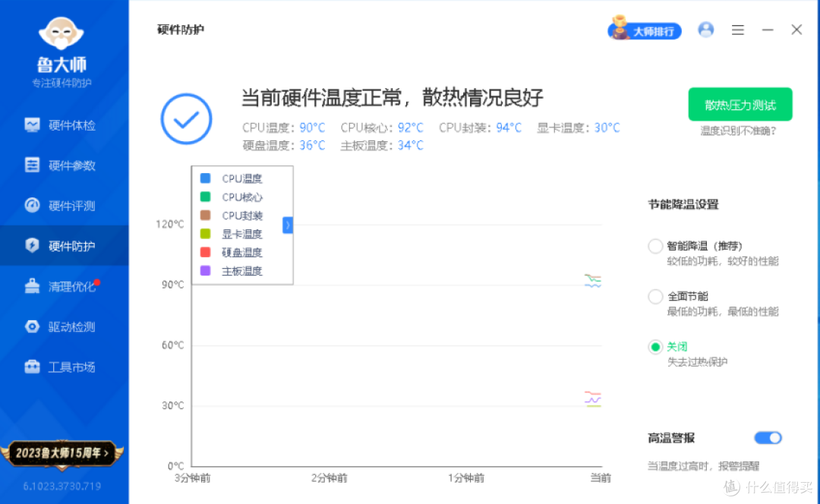Screen dimensions: 820x504
Task: Click the blue checkmark status circle
Action: pyautogui.click(x=186, y=119)
